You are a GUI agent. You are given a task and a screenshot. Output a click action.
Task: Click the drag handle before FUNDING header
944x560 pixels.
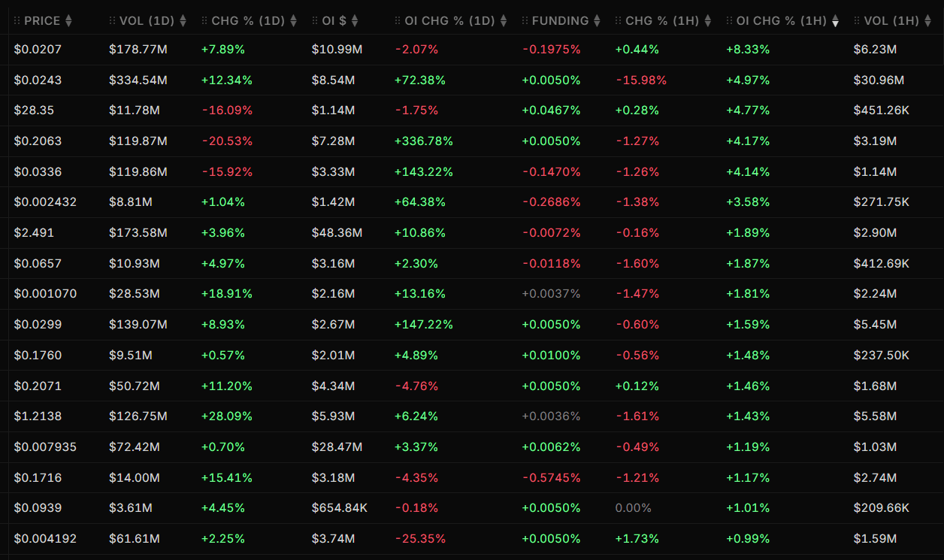[525, 21]
